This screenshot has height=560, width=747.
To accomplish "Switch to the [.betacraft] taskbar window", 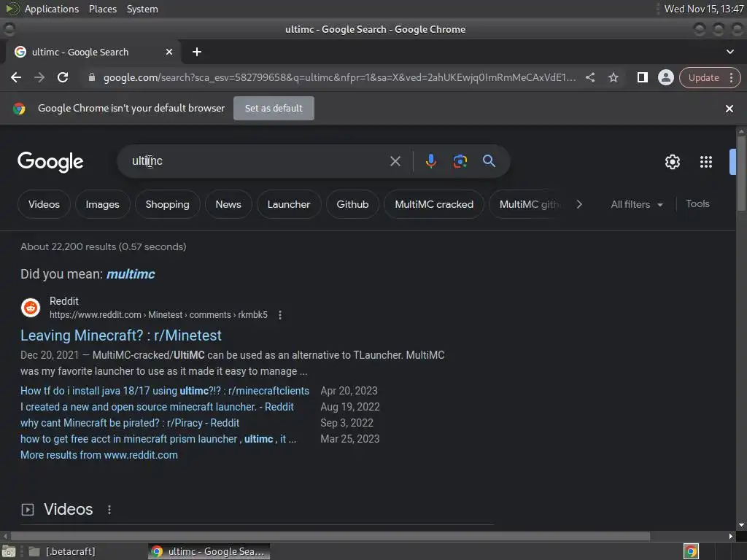I will [x=62, y=551].
